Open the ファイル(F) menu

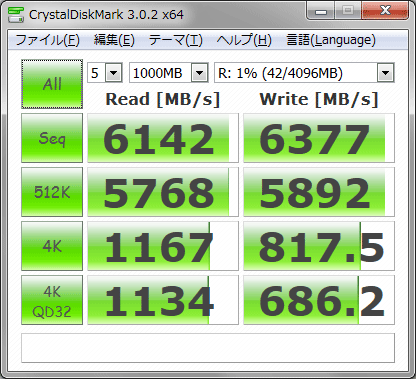(x=48, y=40)
